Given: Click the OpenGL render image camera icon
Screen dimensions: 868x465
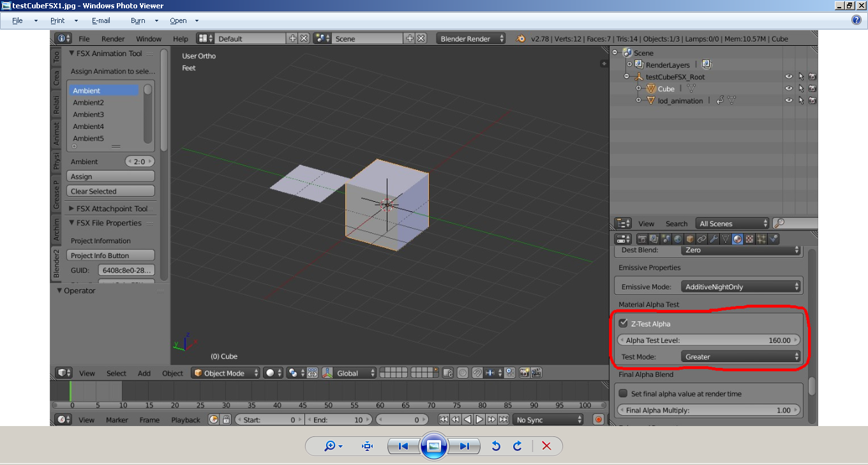Looking at the screenshot, I should click(524, 373).
